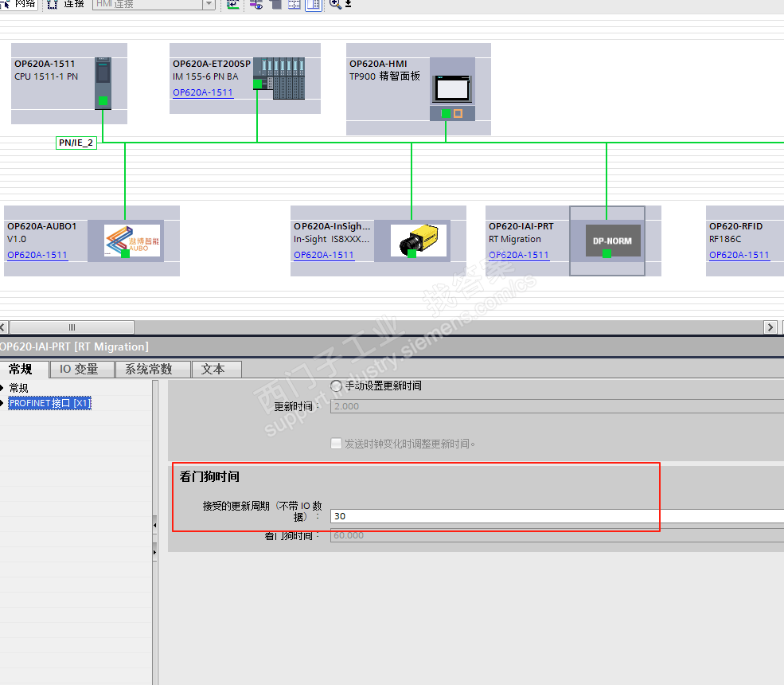Click the orange outlined port on OP620A-HMI
Image resolution: width=784 pixels, height=685 pixels.
pos(458,114)
